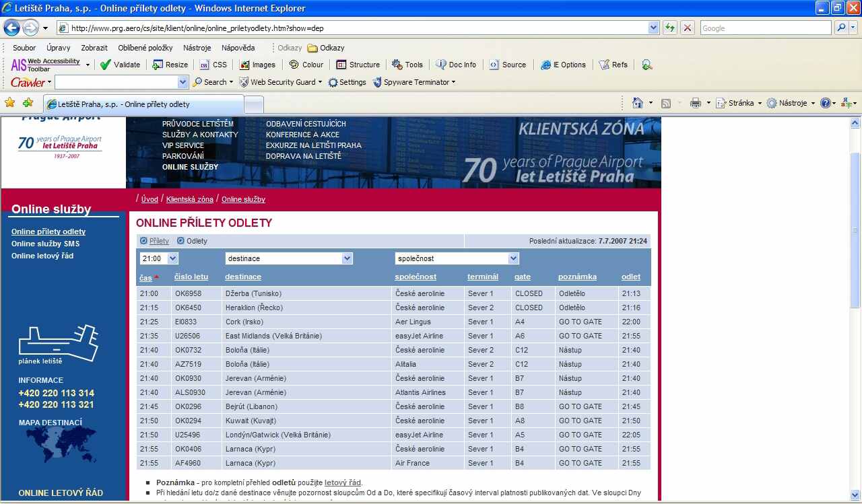862x504 pixels.
Task: Open the Doc Info toolbar button
Action: tap(456, 65)
